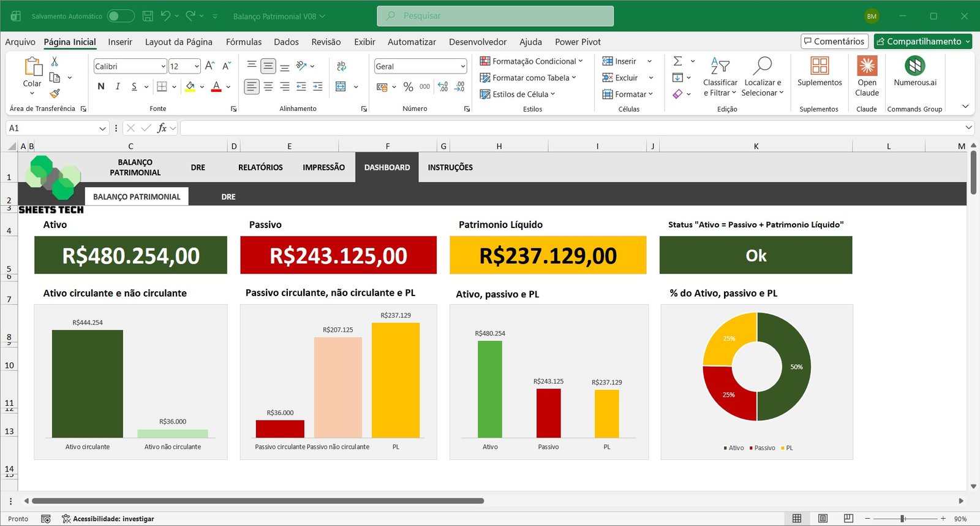
Task: Toggle italic formatting button
Action: coord(118,86)
